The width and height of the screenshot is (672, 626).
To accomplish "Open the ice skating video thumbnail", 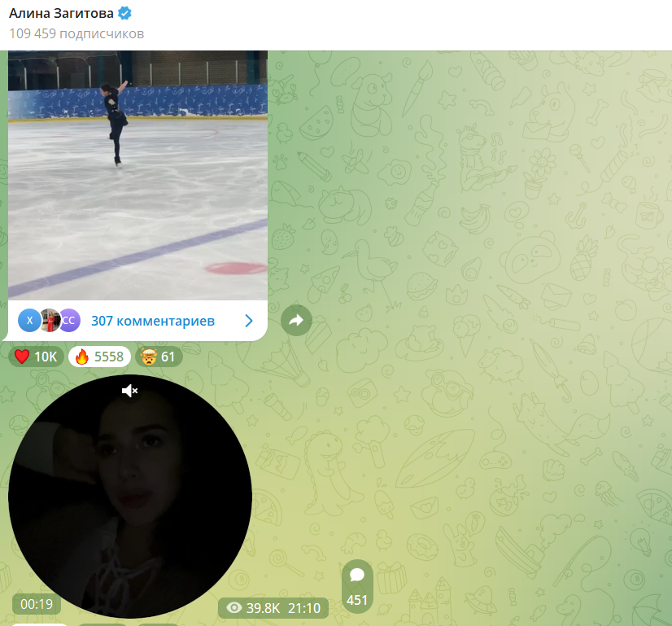I will [137, 175].
